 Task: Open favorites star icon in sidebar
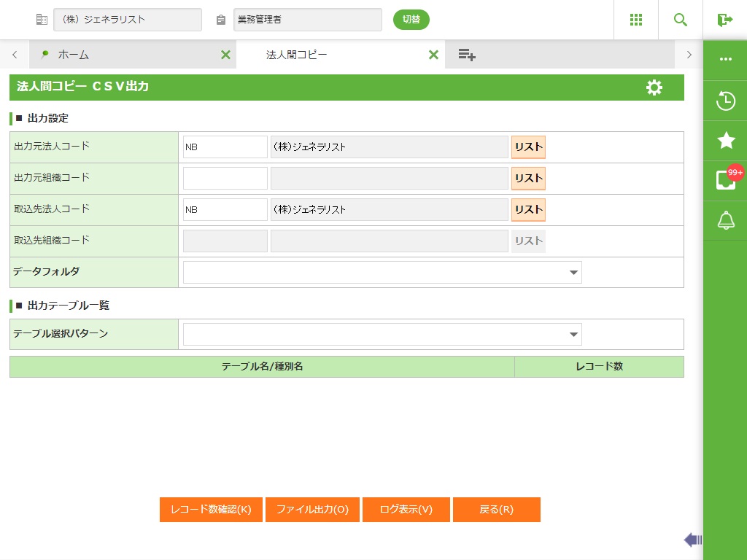coord(725,141)
